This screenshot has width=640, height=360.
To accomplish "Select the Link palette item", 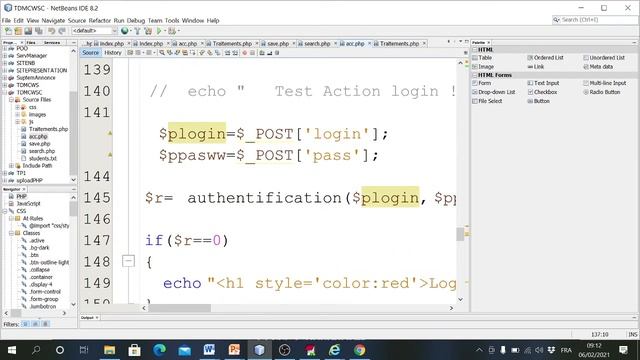I will [536, 67].
